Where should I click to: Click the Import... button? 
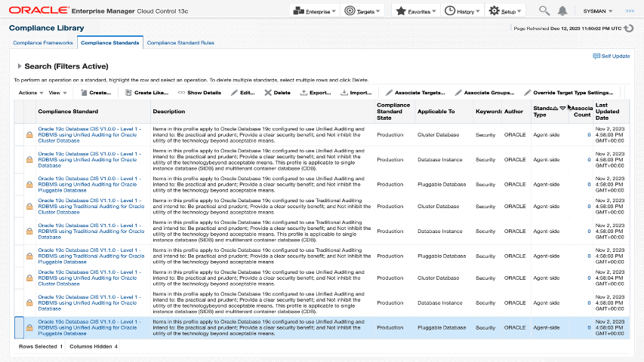[x=356, y=93]
